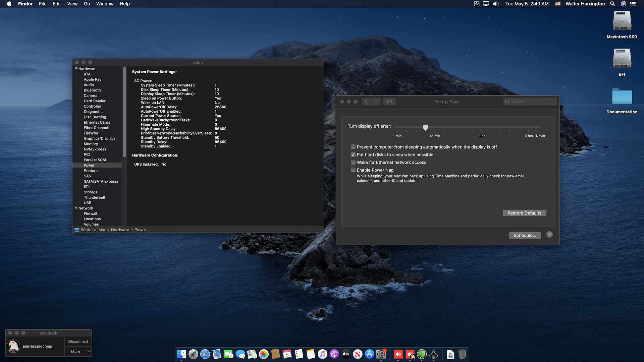
Task: Open the Energy Saver help button
Action: point(549,235)
